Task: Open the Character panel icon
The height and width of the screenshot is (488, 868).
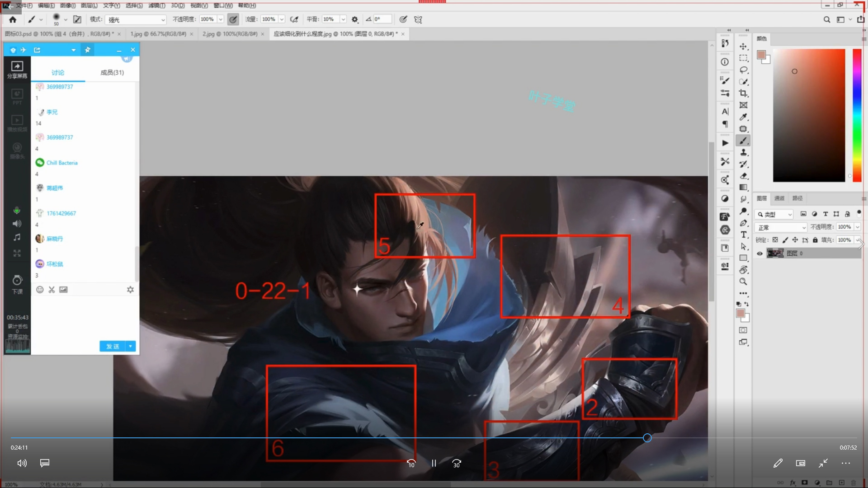Action: [x=725, y=112]
